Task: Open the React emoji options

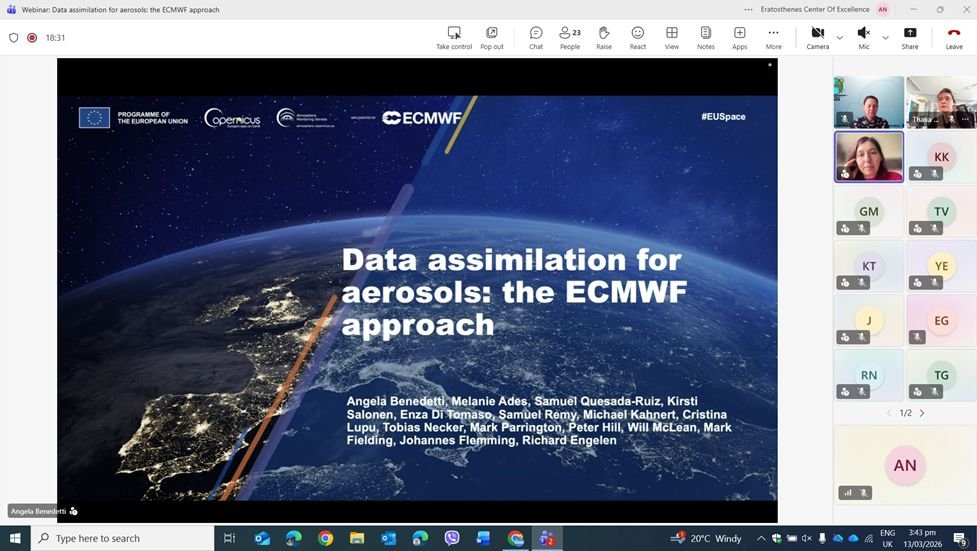Action: (x=637, y=37)
